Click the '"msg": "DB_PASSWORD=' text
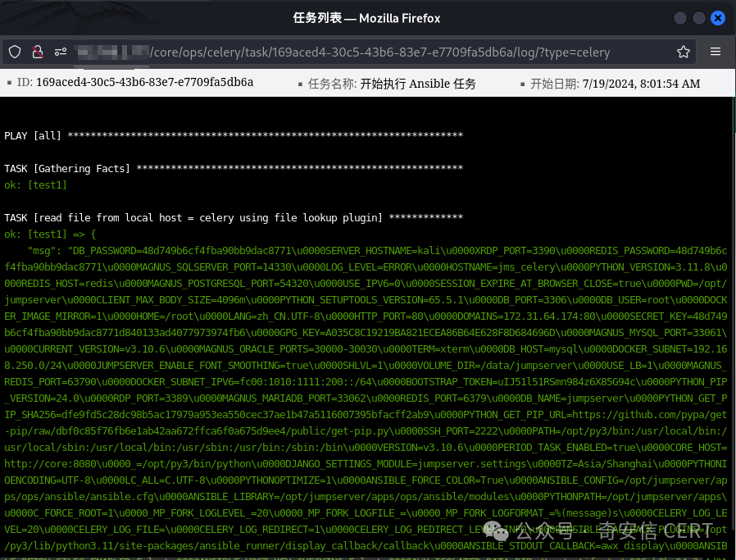Viewport: 736px width, 560px height. click(x=84, y=251)
